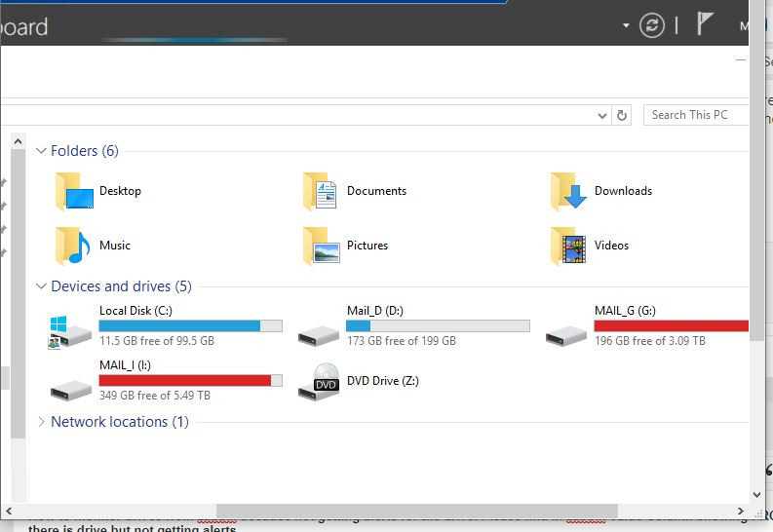Click the horizontal scrollbar thumb

(416, 512)
